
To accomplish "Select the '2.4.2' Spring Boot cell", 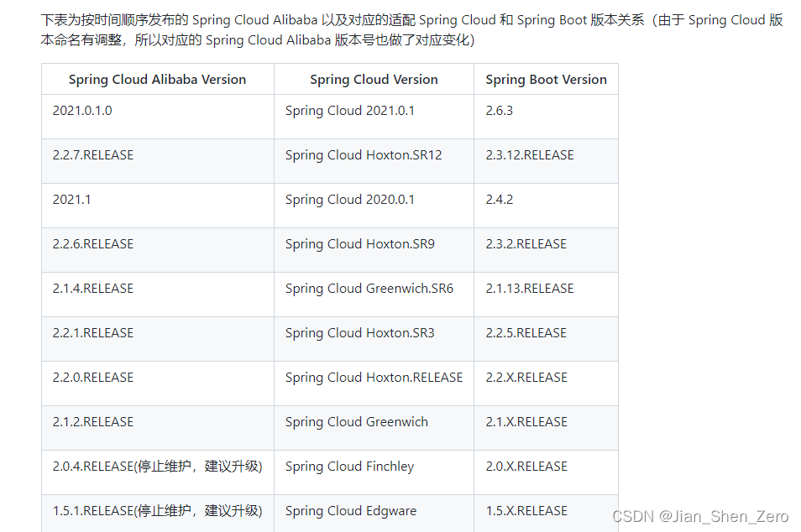I will 546,206.
